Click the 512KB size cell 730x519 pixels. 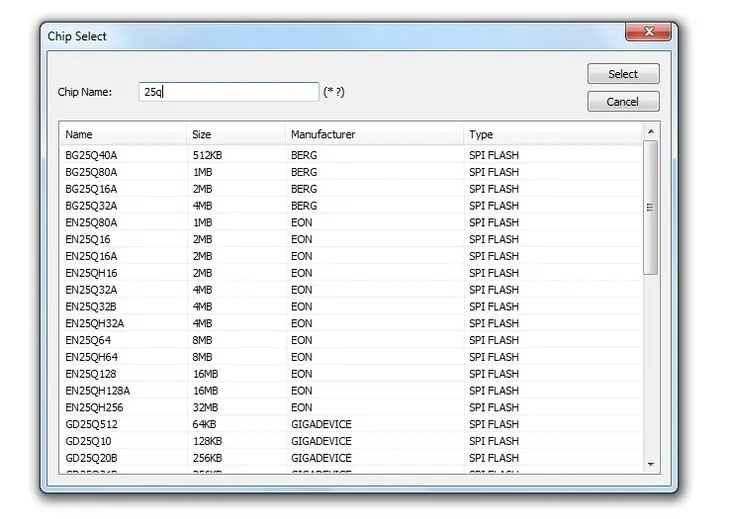click(207, 155)
